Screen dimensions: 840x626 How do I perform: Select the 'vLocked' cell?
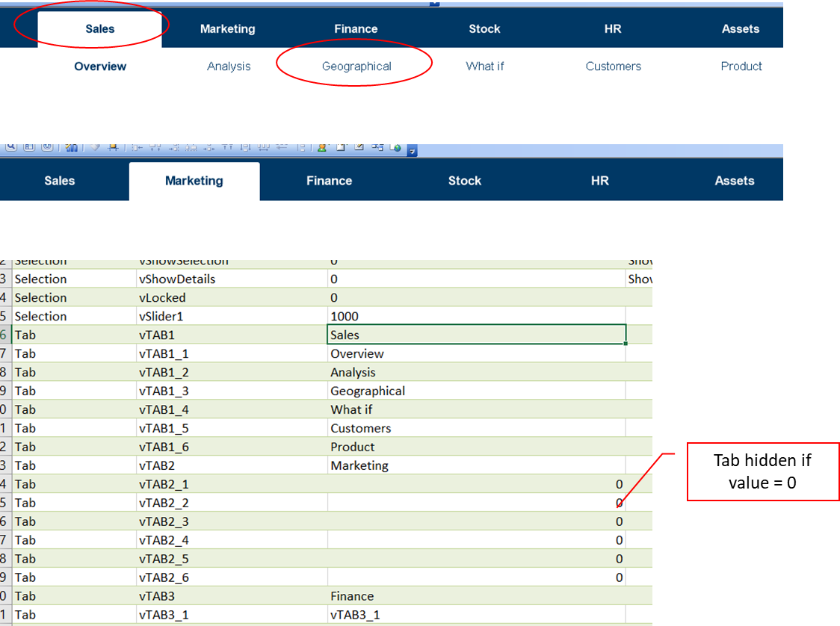point(232,298)
